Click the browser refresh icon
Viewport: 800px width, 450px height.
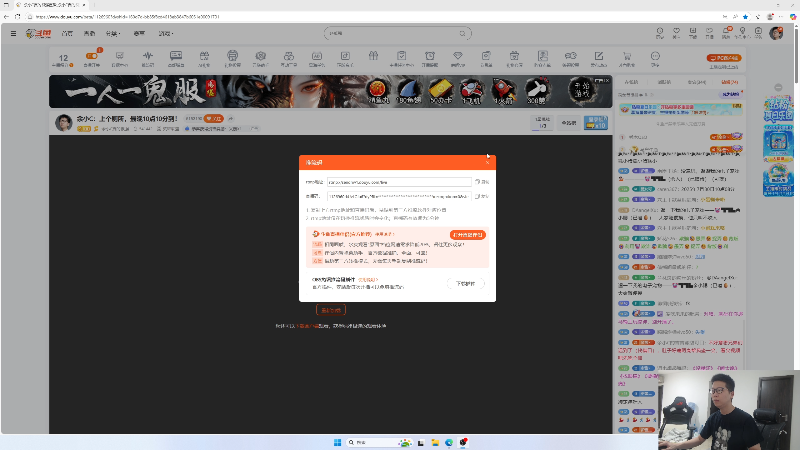pos(18,16)
